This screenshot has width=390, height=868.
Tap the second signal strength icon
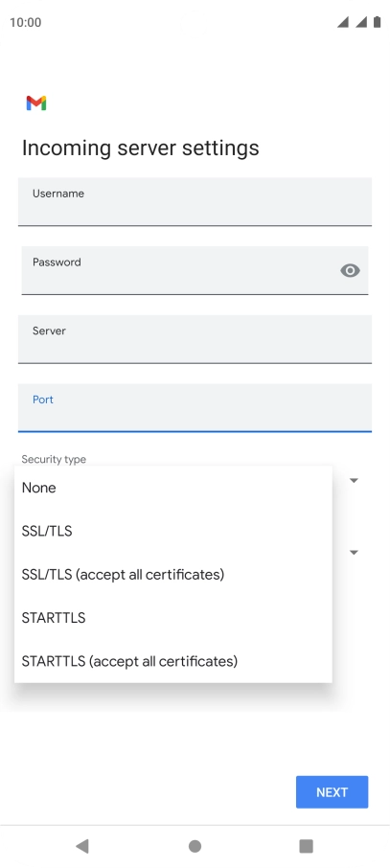tap(361, 22)
